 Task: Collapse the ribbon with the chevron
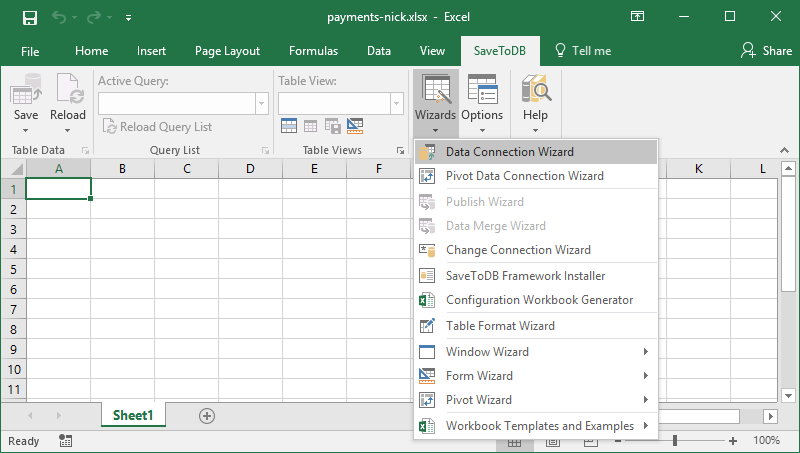[x=784, y=150]
